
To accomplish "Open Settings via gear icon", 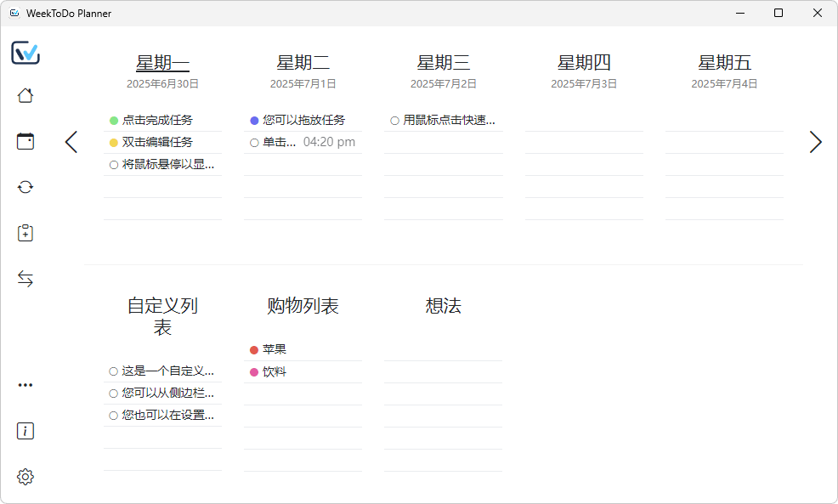I will 25,477.
